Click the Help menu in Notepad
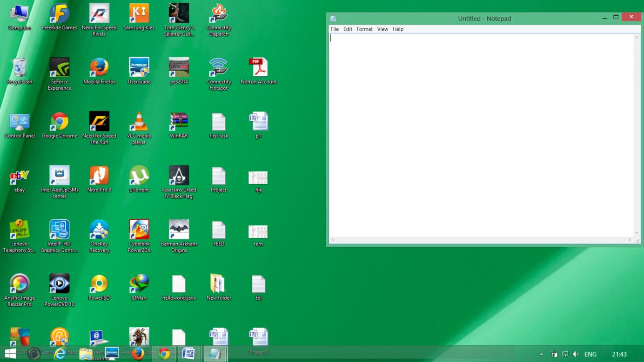644x362 pixels. [398, 29]
